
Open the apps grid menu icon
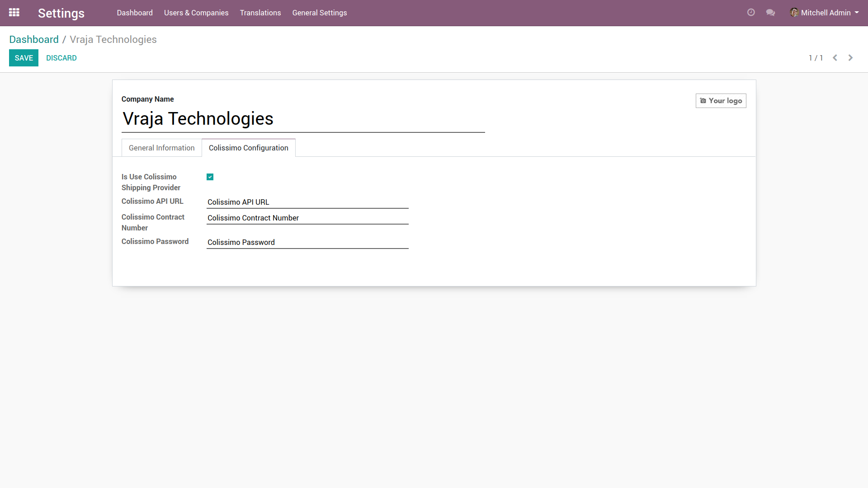pos(14,13)
